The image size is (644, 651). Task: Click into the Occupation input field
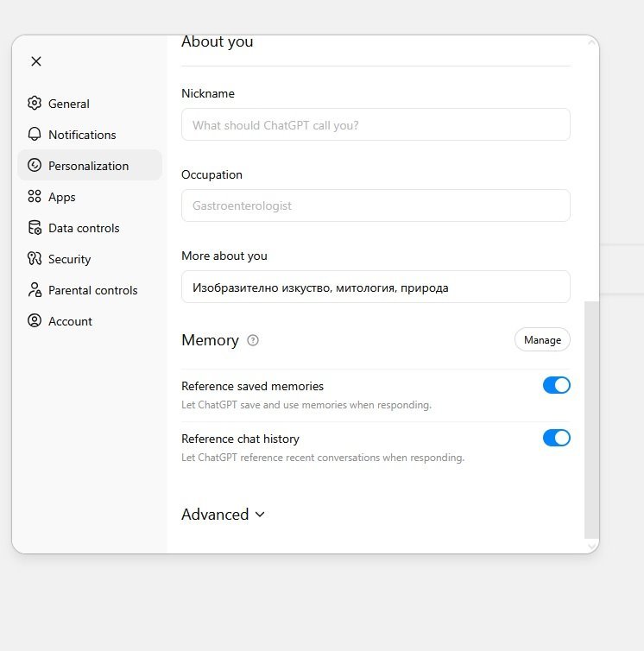click(x=376, y=205)
